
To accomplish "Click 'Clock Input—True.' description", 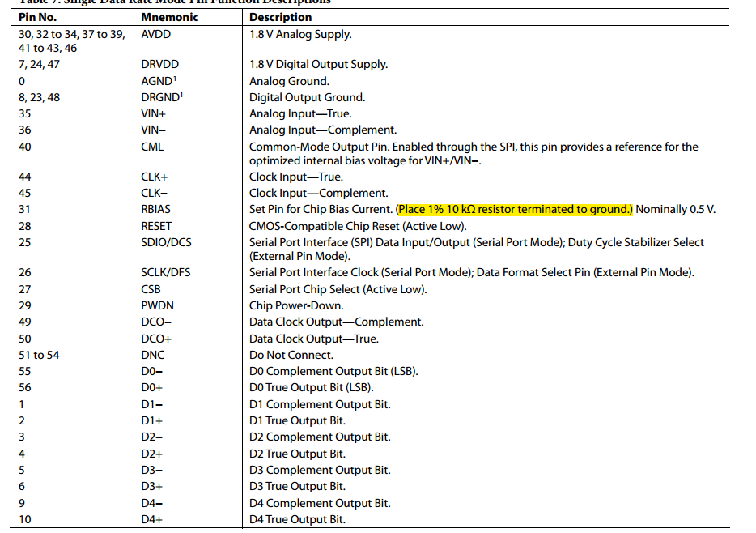I will click(296, 177).
